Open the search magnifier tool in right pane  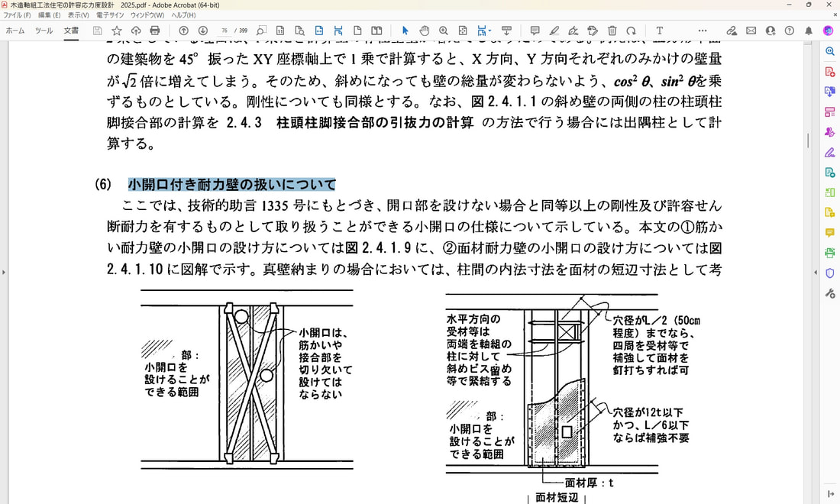(x=830, y=51)
